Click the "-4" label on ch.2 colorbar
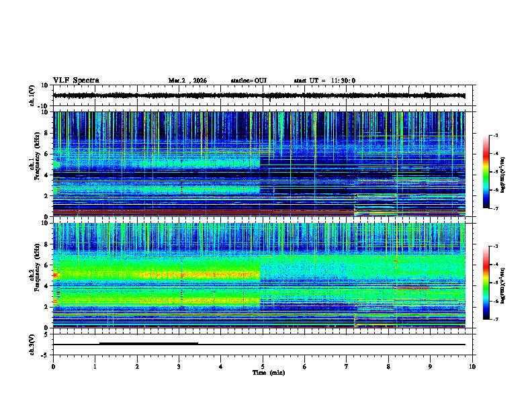This screenshot has height=411, width=532. (x=495, y=264)
